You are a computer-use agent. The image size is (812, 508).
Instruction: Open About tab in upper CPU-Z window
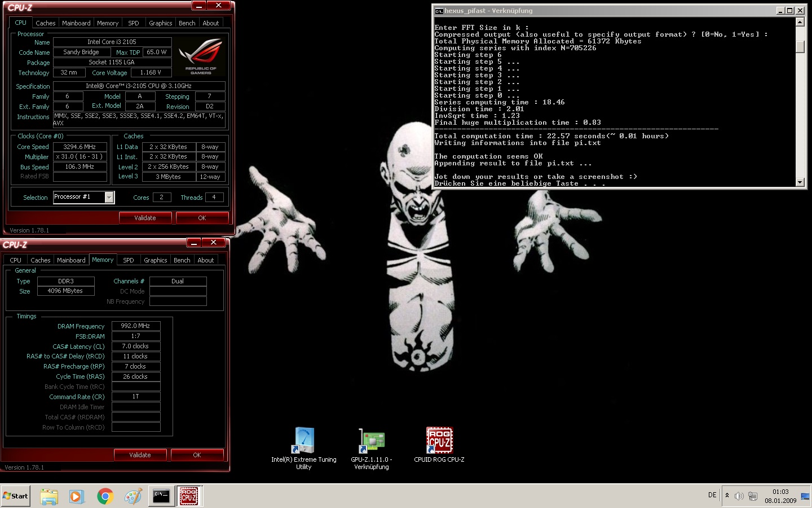click(x=211, y=23)
